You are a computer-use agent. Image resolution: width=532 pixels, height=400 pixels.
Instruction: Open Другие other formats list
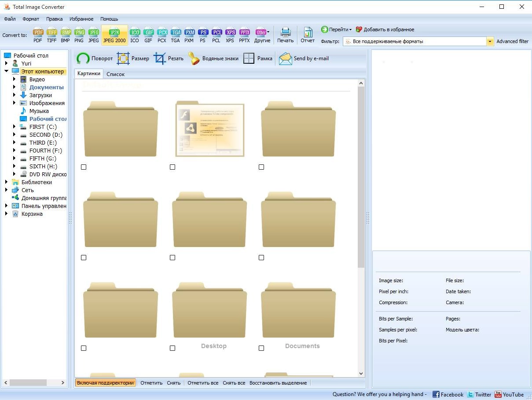tap(262, 35)
